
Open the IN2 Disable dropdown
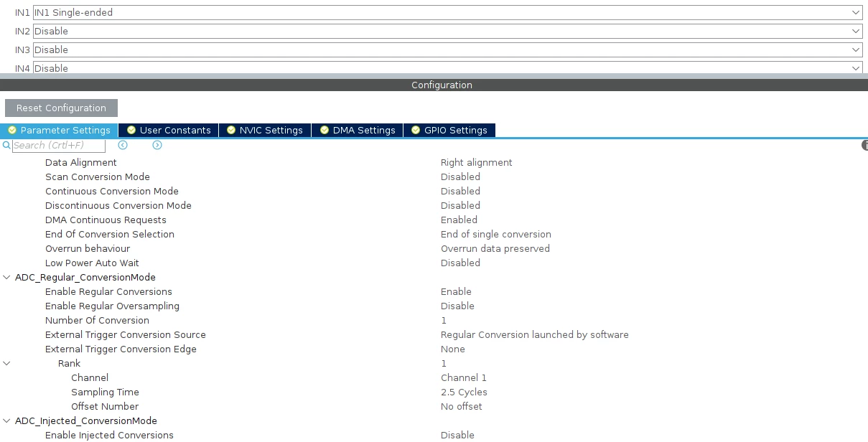[x=448, y=31]
